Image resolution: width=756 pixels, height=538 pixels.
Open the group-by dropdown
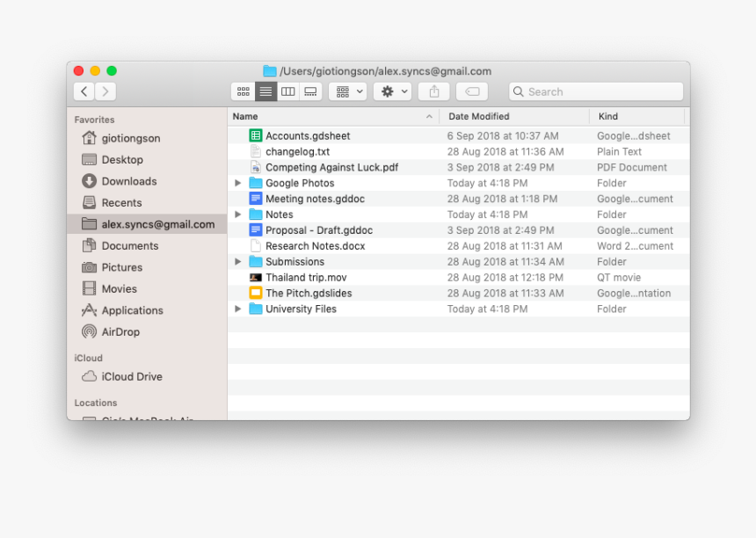click(348, 91)
